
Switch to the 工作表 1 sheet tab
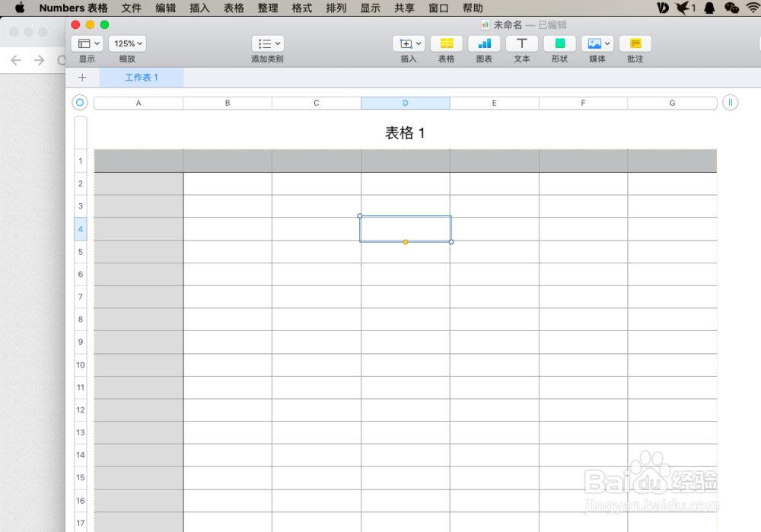141,77
